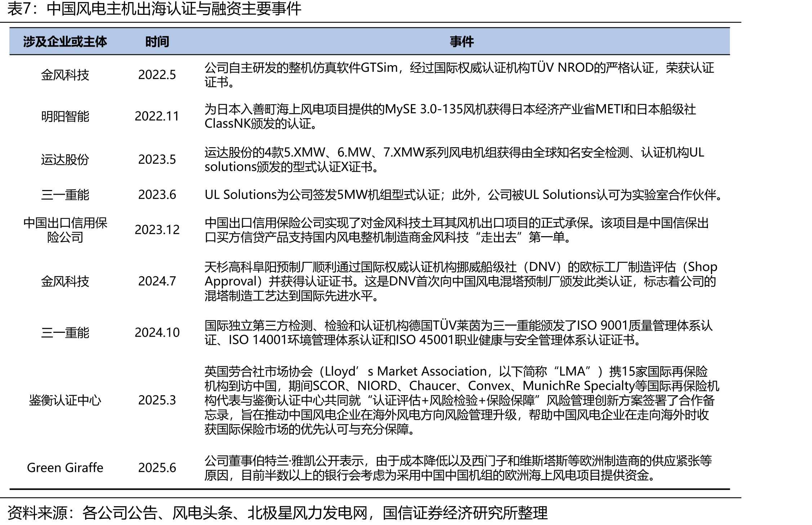Click the table title '表7：中国风电主机出海认证与融资主要事件'

pyautogui.click(x=154, y=9)
